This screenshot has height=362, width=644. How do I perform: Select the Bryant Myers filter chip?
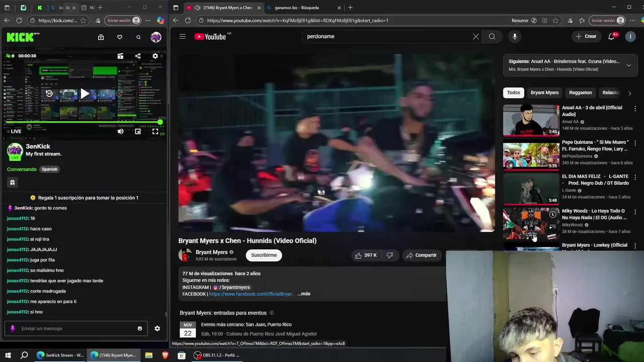pos(544,93)
